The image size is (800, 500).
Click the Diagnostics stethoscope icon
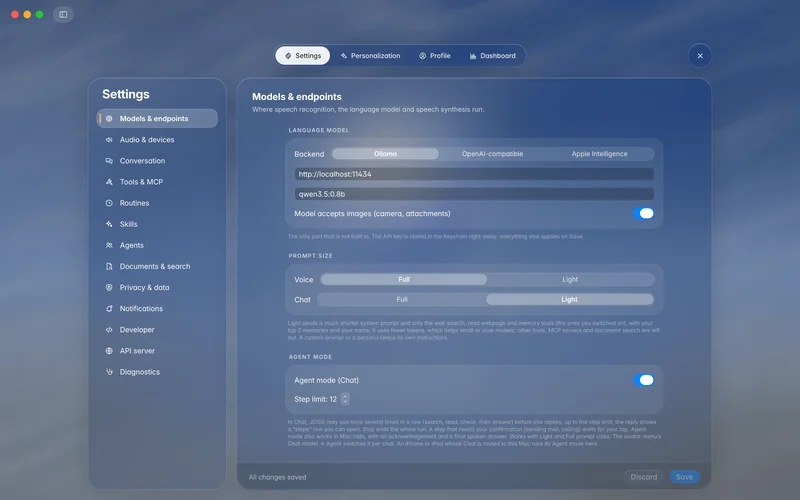(x=109, y=372)
